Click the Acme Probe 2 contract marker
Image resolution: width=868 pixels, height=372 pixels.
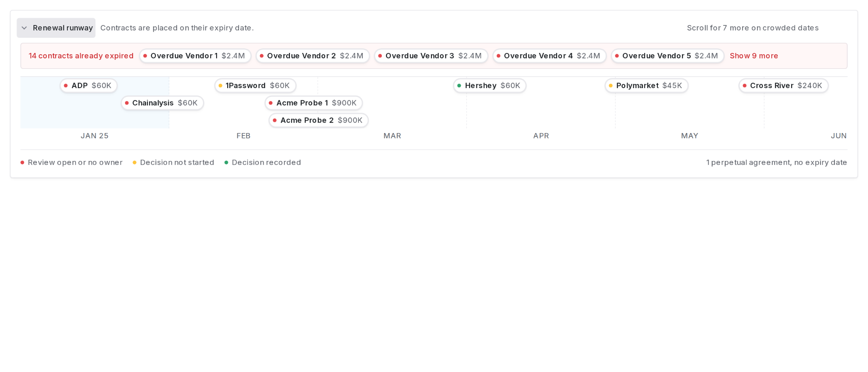tap(319, 120)
